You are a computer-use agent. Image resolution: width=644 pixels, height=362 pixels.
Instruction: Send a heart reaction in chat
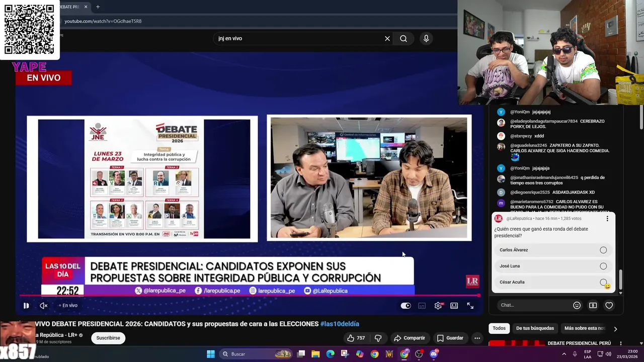[x=609, y=305]
